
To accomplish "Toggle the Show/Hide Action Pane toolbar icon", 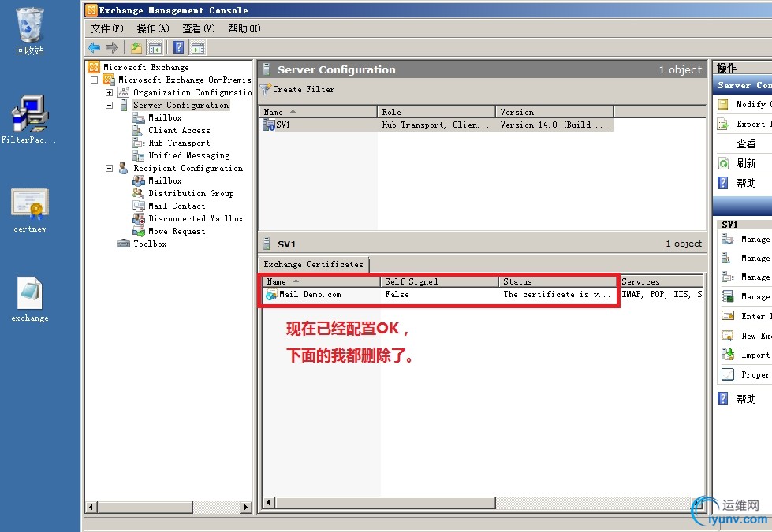I will (198, 48).
